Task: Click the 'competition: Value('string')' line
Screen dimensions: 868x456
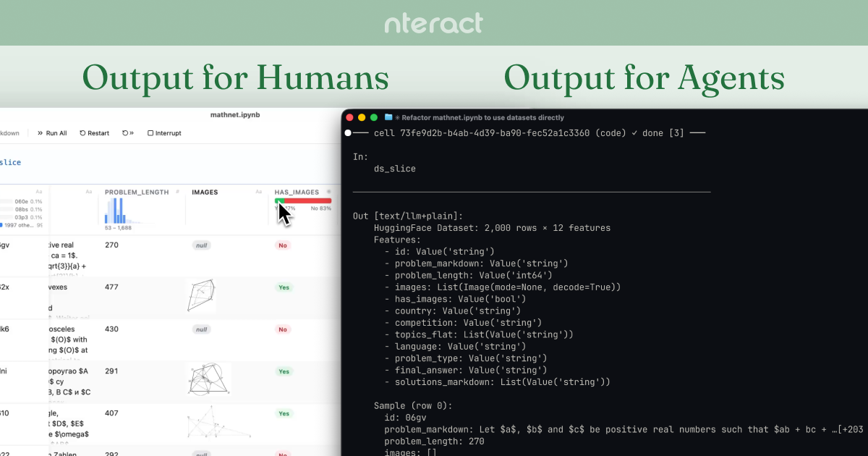Action: click(x=463, y=323)
